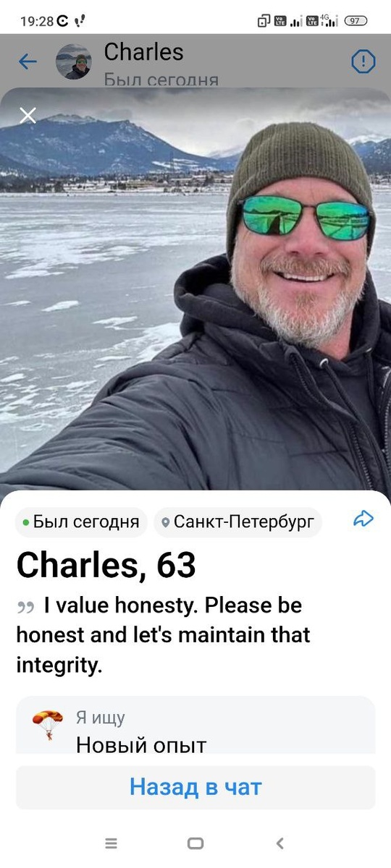Tap the 'Был сегодня' status chip
This screenshot has height=868, width=391.
81,522
